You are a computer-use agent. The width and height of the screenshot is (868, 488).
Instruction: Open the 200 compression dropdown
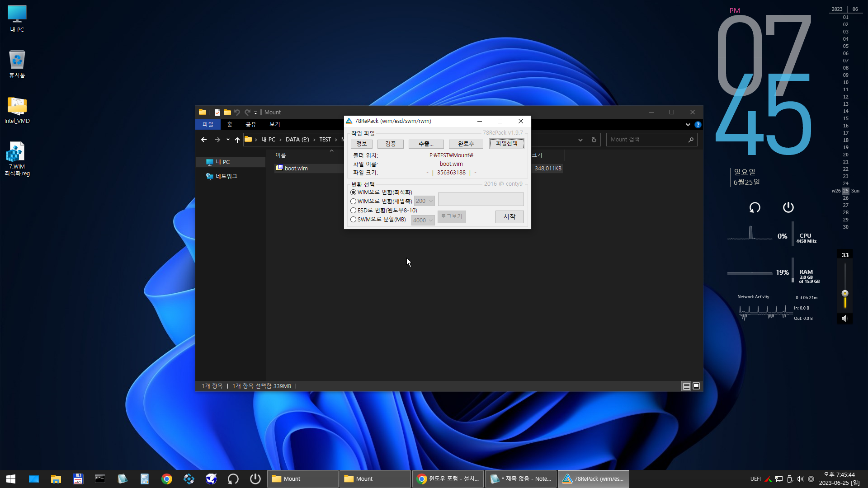point(425,201)
